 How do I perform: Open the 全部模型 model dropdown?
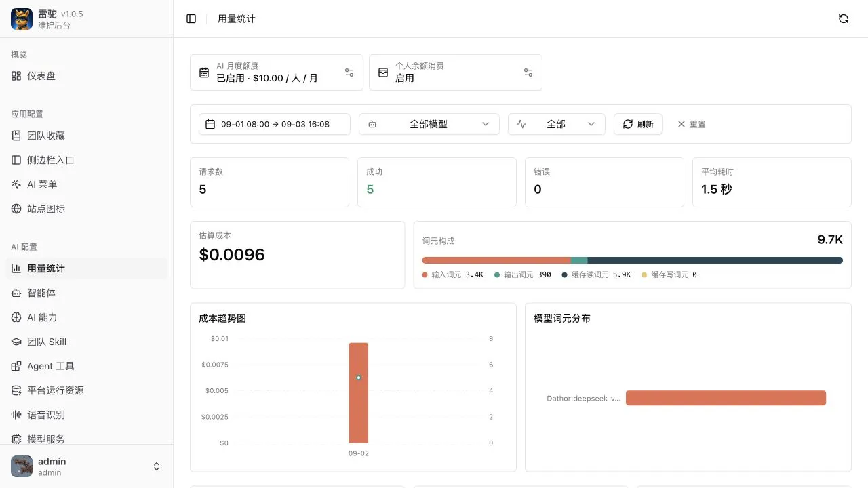click(429, 124)
